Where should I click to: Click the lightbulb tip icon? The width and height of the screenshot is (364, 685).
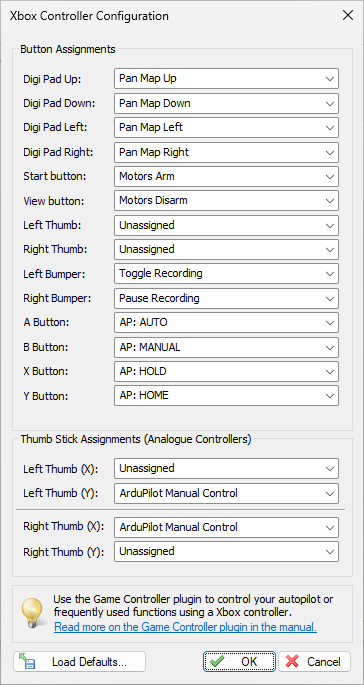point(32,613)
